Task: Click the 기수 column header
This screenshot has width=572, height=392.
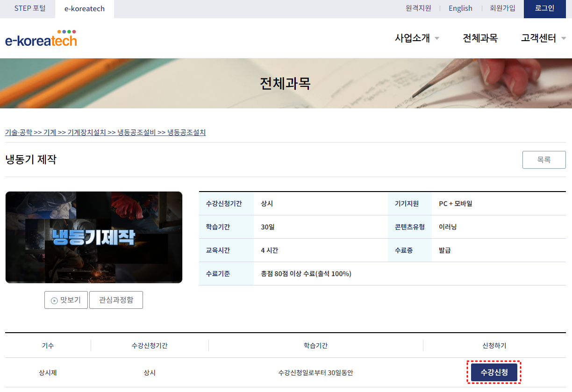Action: click(48, 346)
